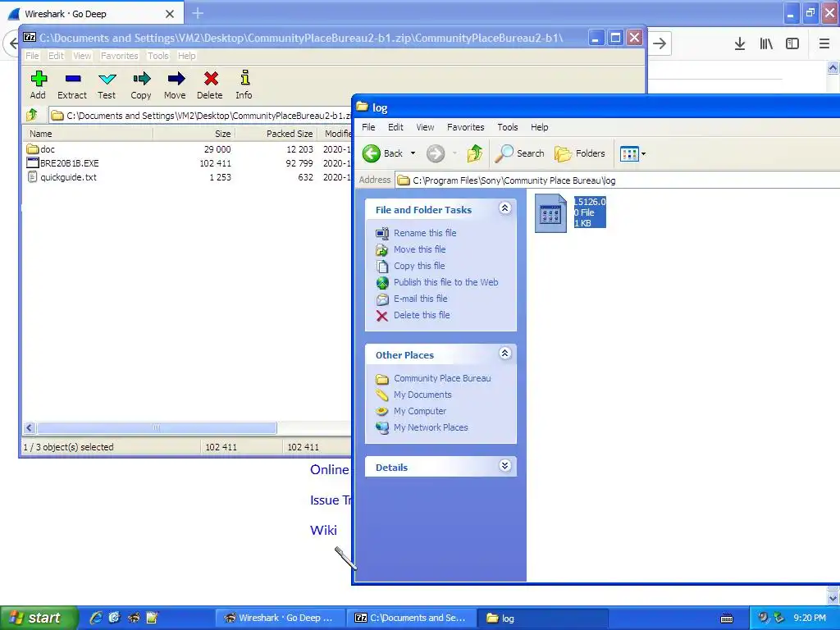Run the Test tool in 7-Zip
The height and width of the screenshot is (630, 840).
tap(107, 84)
